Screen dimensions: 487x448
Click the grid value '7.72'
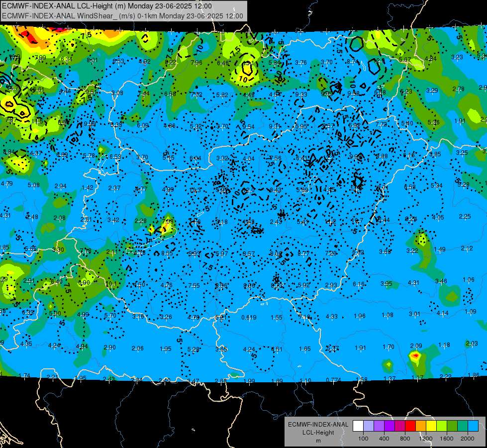(381, 124)
